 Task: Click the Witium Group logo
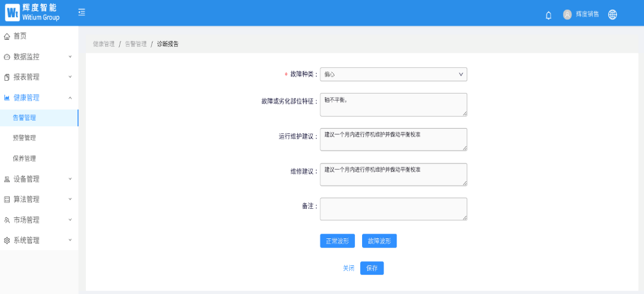33,13
